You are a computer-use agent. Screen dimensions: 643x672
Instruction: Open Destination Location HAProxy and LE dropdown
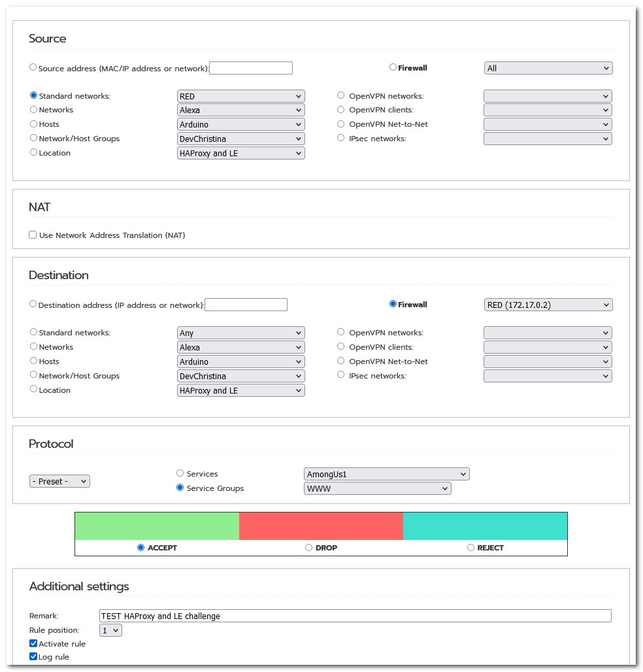coord(240,390)
